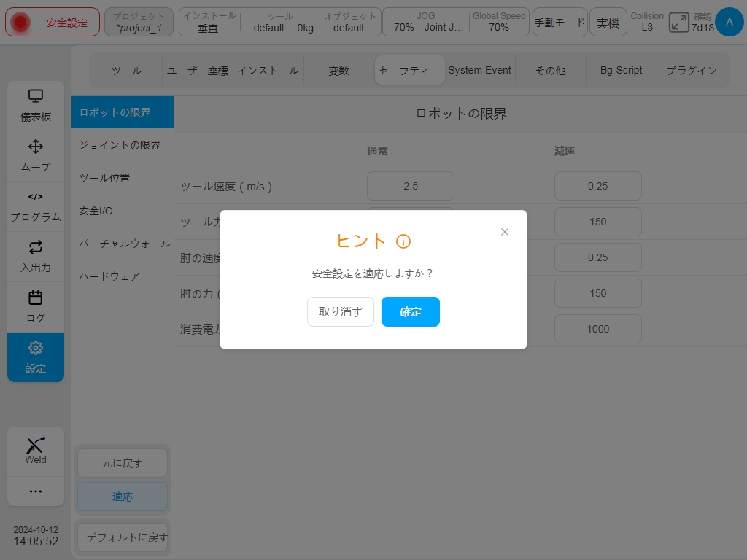Open the プロジェクト *project_1 panel
This screenshot has height=560, width=747.
tap(139, 23)
